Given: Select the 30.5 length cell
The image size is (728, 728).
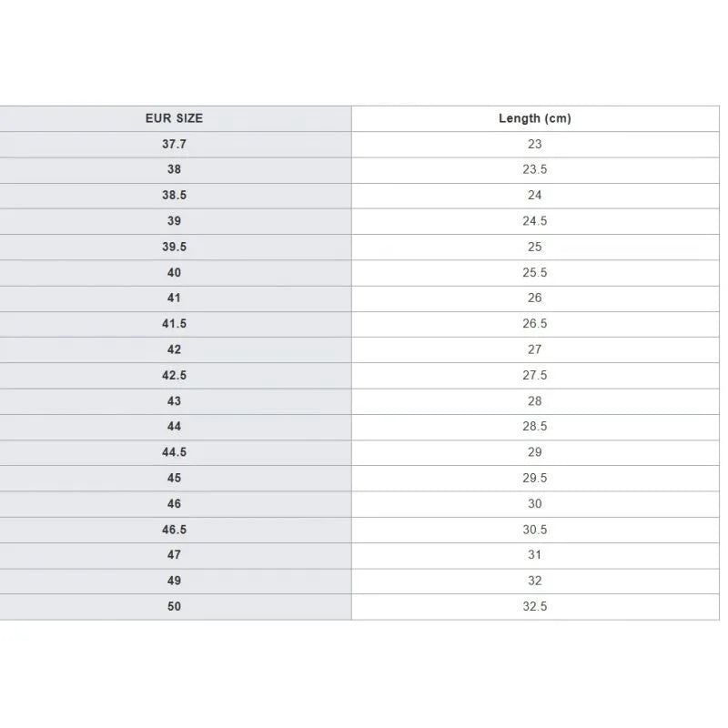Looking at the screenshot, I should point(535,530).
